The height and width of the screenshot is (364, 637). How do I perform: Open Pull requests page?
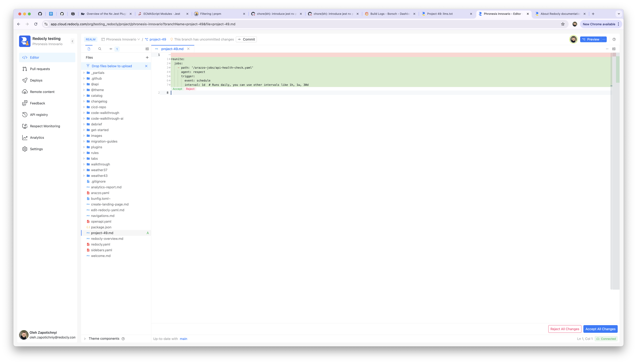tap(47, 69)
